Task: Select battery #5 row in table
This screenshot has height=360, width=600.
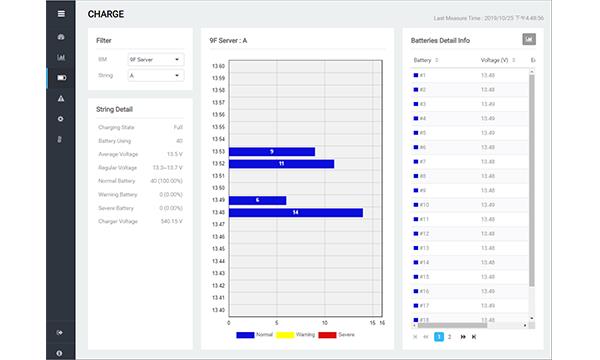Action: (470, 133)
